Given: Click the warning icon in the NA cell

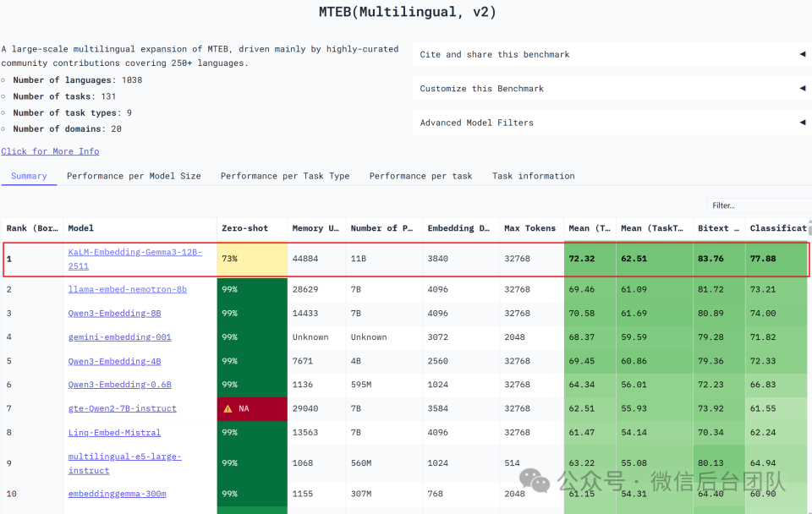Looking at the screenshot, I should [228, 409].
